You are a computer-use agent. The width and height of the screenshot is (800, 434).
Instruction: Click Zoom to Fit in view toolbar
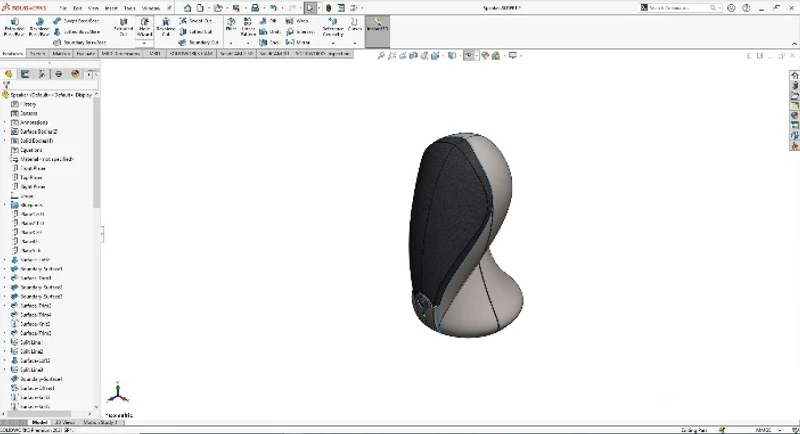tap(381, 56)
